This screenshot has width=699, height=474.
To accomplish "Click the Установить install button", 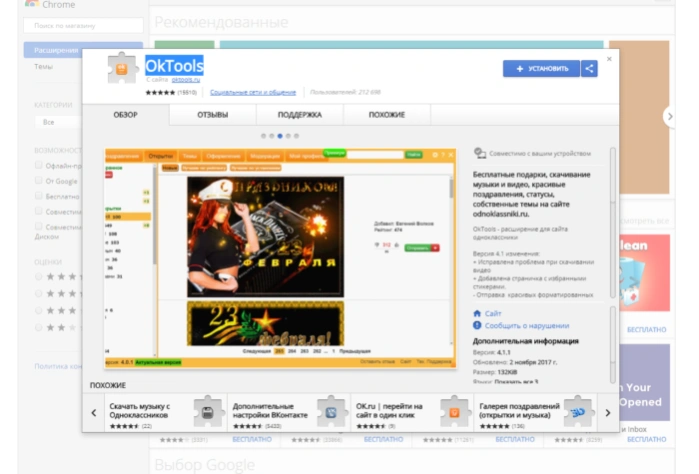I will click(541, 69).
